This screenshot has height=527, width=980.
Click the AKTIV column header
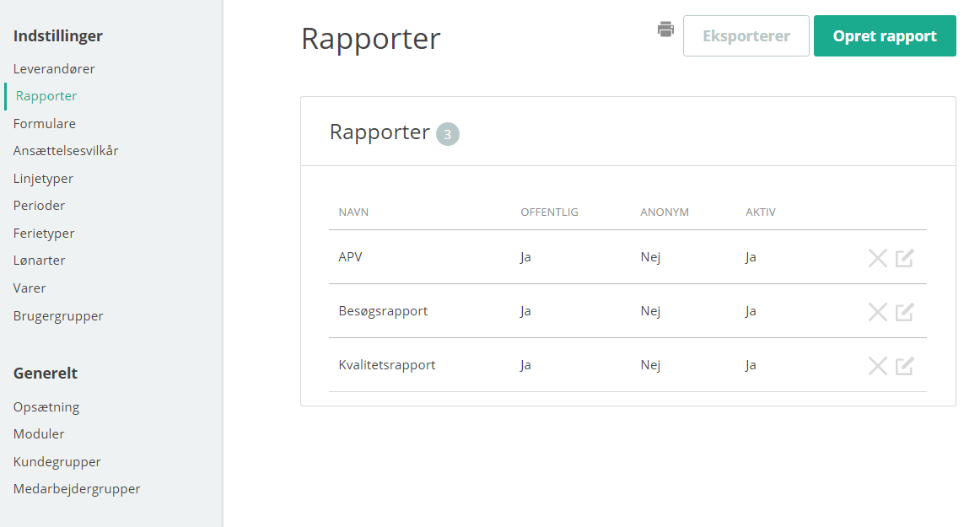(x=761, y=212)
